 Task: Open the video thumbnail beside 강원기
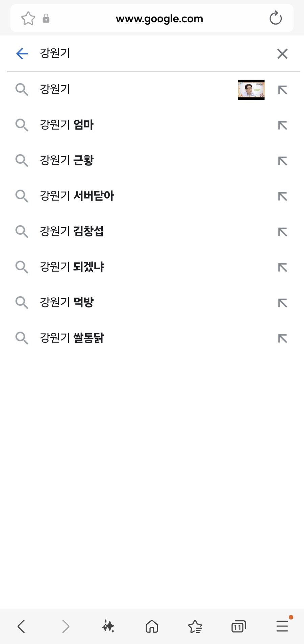click(x=251, y=90)
